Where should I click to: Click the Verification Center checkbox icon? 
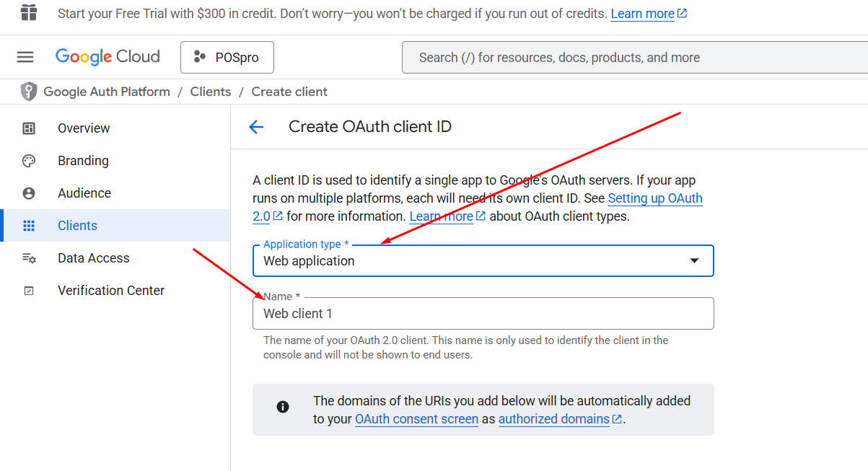click(29, 291)
